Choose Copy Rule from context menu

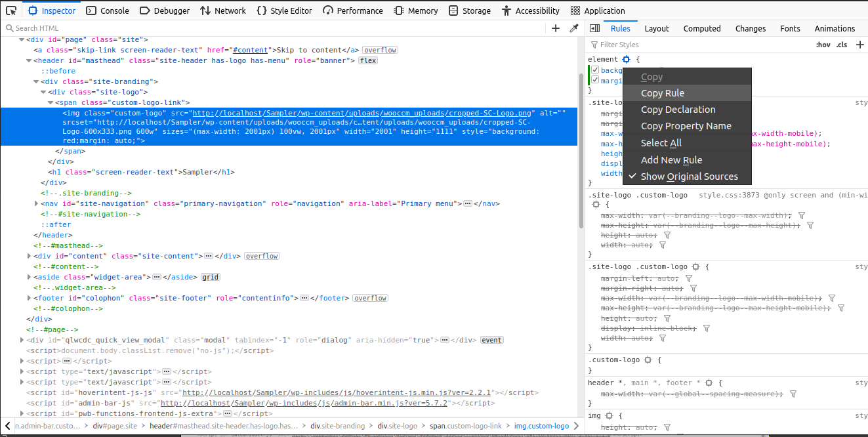click(x=687, y=93)
